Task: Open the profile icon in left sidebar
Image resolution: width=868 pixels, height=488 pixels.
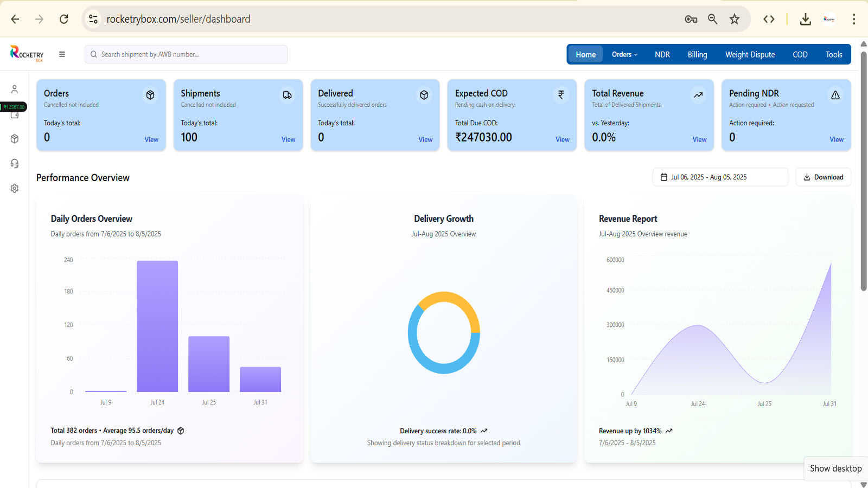Action: tap(15, 89)
